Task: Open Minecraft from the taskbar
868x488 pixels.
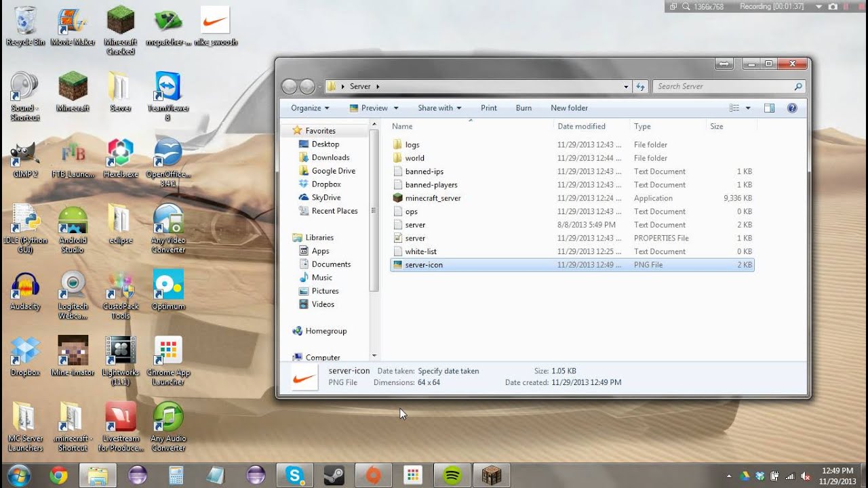Action: (x=492, y=474)
